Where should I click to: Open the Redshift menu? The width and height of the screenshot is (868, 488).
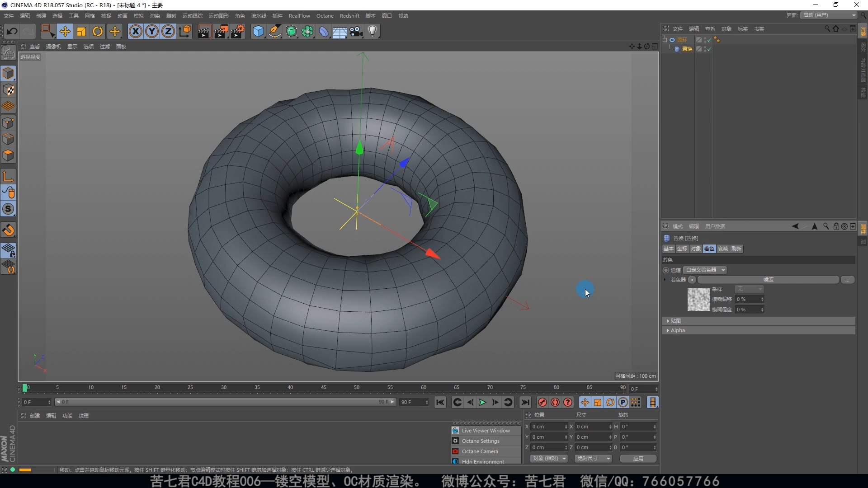[x=349, y=16]
